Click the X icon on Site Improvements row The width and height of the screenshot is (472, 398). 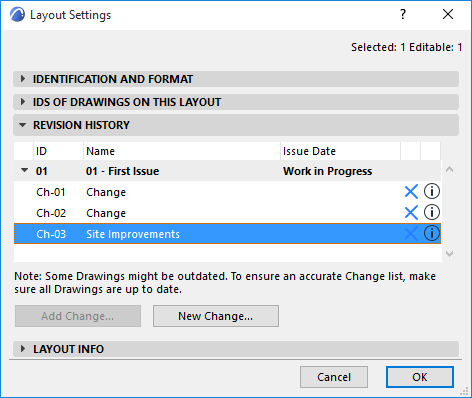pos(411,234)
